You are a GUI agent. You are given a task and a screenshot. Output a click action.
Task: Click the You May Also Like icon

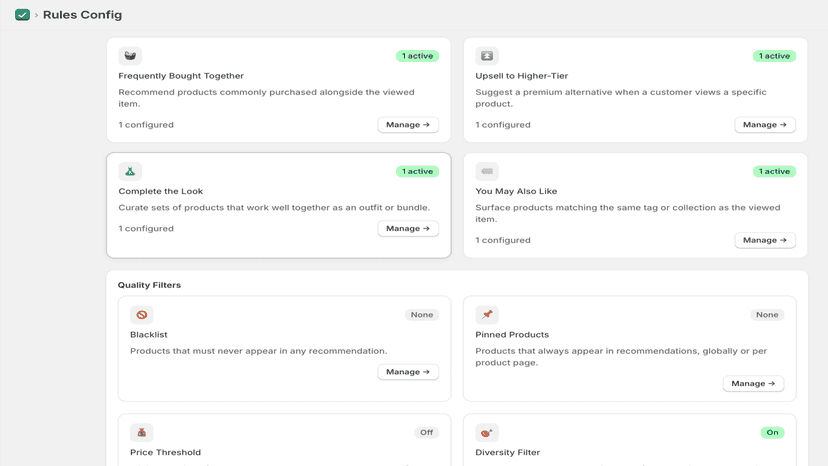[487, 171]
